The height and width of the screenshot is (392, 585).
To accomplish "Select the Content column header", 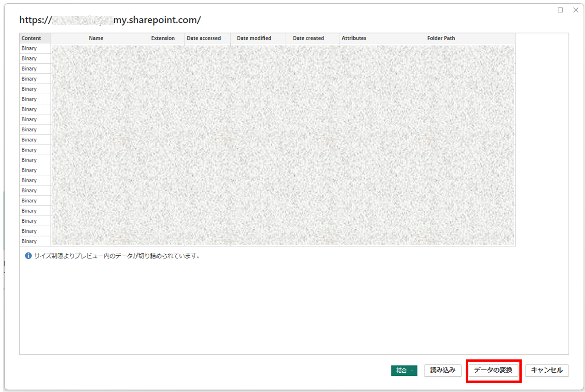I will click(x=35, y=38).
